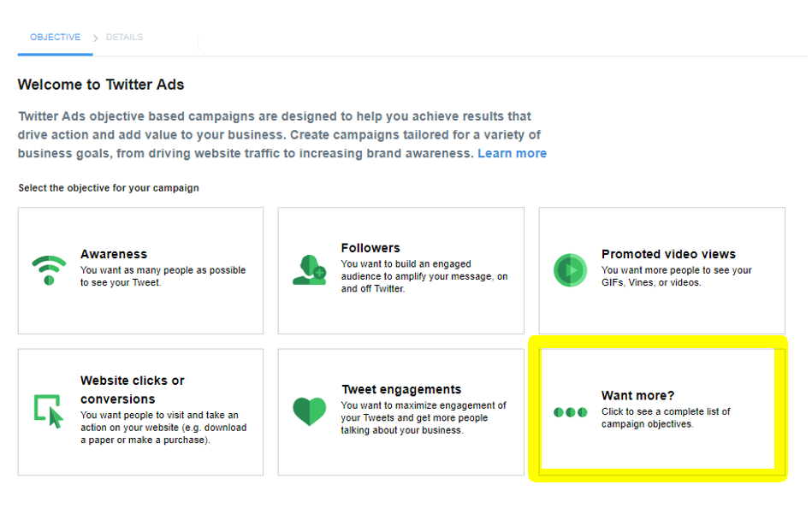
Task: Switch to the OBJECTIVE tab
Action: coord(55,38)
